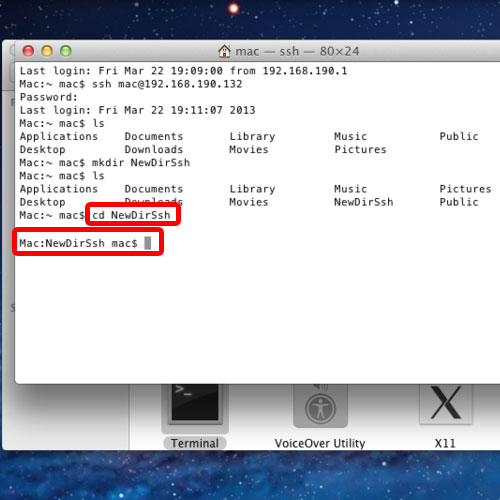Click NewDirSsh in the second ls listing
The image size is (500, 500).
pos(364,202)
